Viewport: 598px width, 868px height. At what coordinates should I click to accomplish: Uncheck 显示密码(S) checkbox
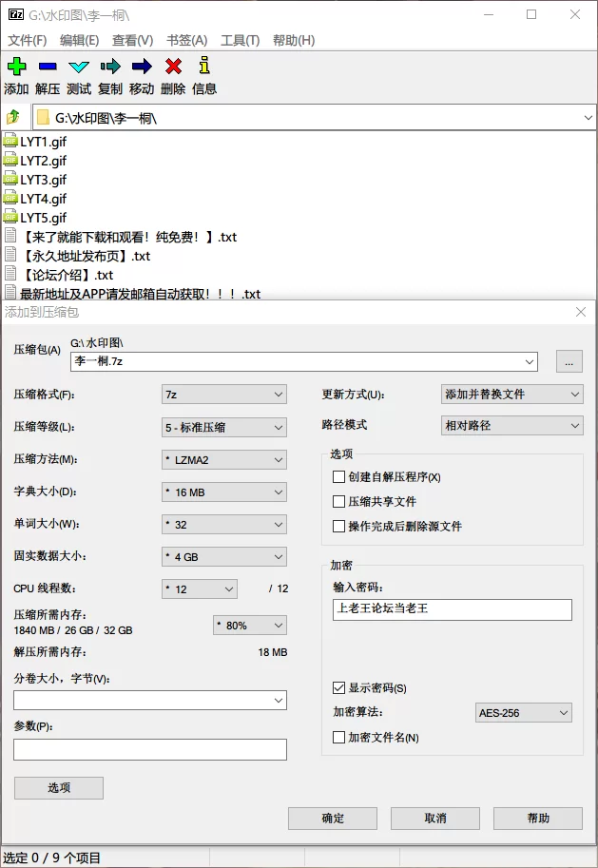(x=338, y=688)
